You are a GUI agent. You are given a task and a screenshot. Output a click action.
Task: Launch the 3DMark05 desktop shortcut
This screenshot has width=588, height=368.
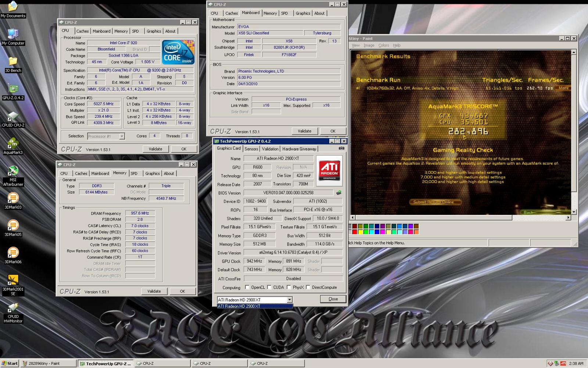[13, 228]
